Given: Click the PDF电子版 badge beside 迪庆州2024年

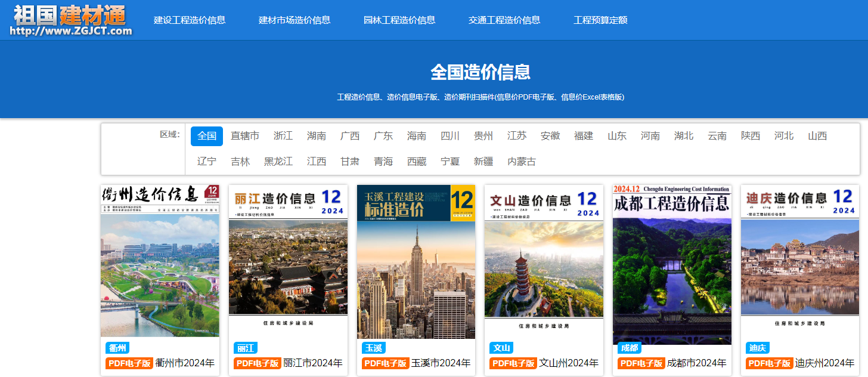Looking at the screenshot, I should click(770, 363).
